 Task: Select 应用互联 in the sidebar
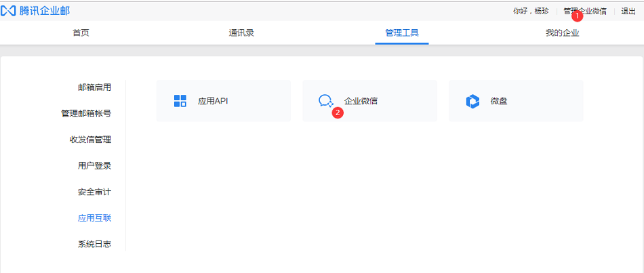click(x=94, y=218)
